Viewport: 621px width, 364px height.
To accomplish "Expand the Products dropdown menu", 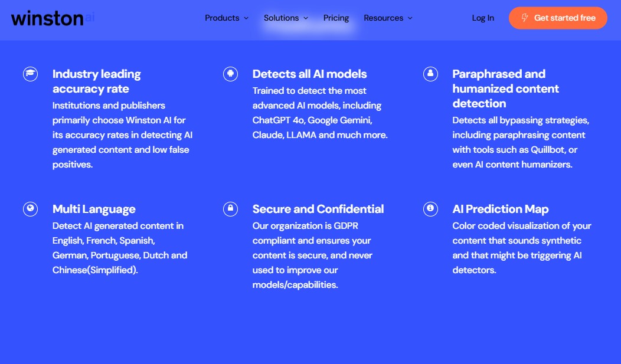I will (227, 18).
